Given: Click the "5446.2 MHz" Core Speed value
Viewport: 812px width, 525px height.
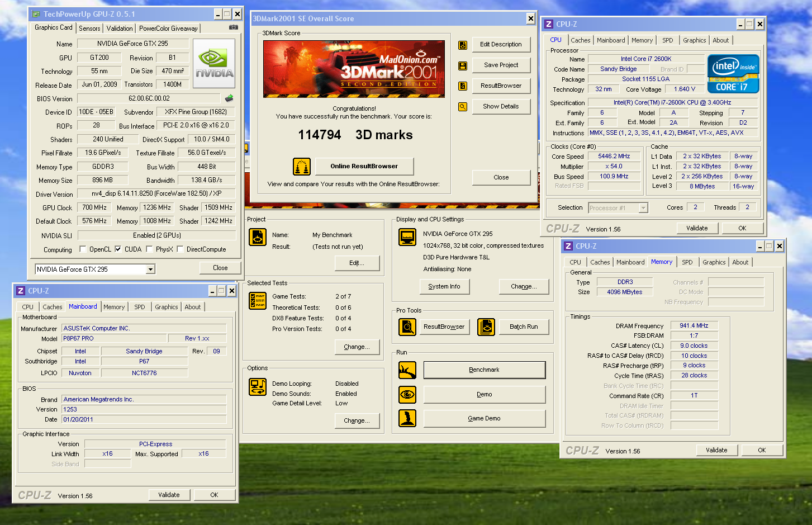Looking at the screenshot, I should 614,157.
